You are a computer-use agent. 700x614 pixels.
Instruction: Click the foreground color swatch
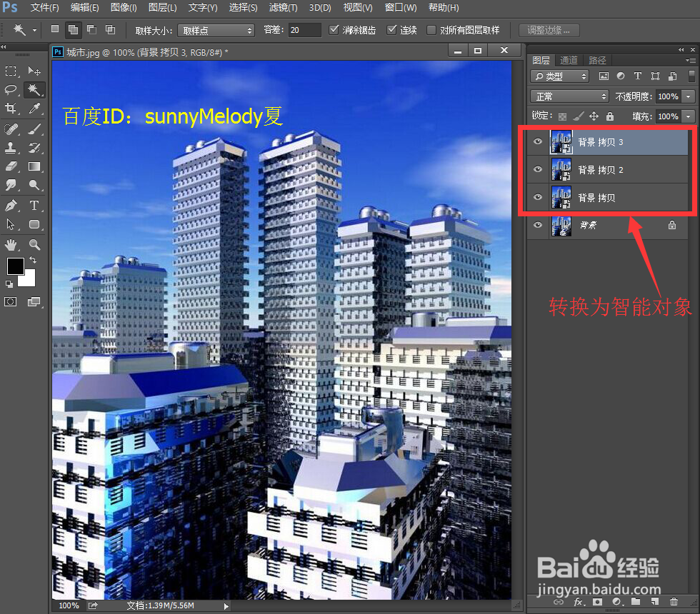[16, 266]
